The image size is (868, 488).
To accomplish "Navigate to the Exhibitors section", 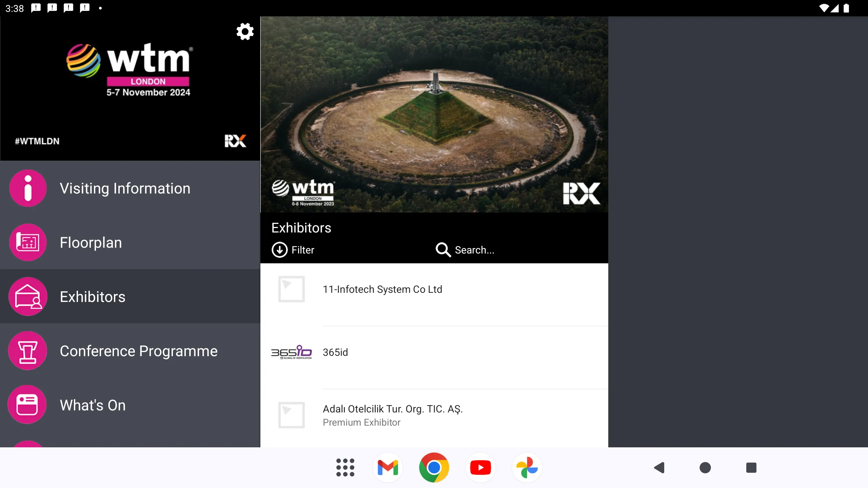I will [x=92, y=296].
